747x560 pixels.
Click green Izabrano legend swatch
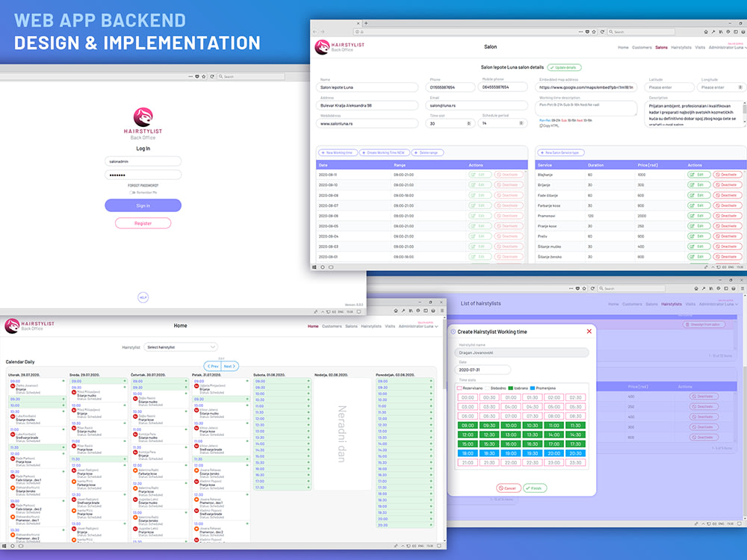pyautogui.click(x=511, y=388)
